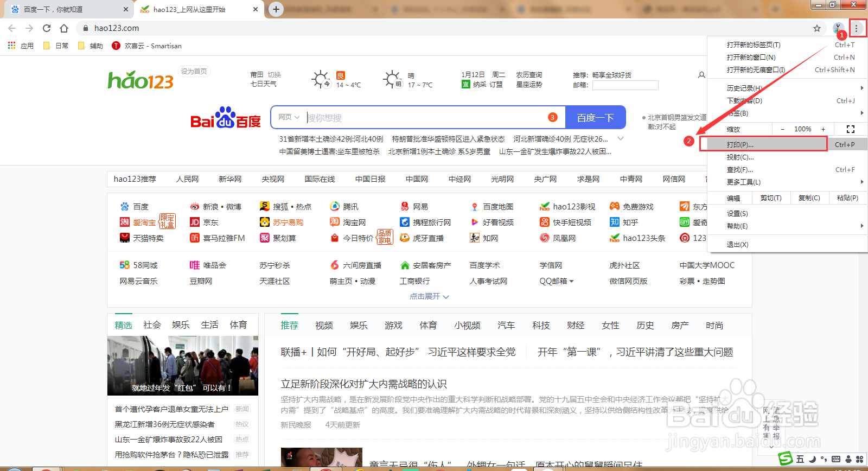Viewport: 868px width, 471px height.
Task: Open the 淘宝网 site link
Action: (x=348, y=222)
